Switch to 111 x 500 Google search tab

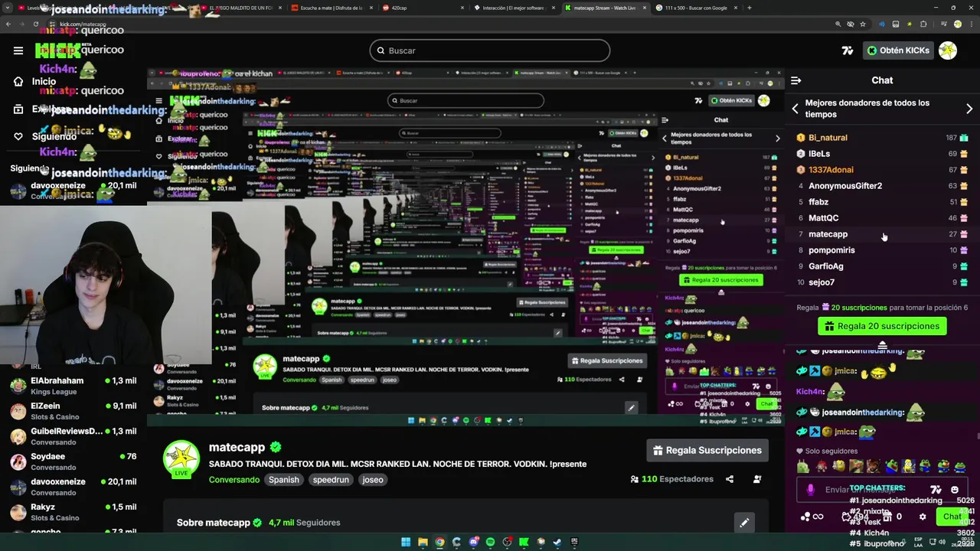697,8
